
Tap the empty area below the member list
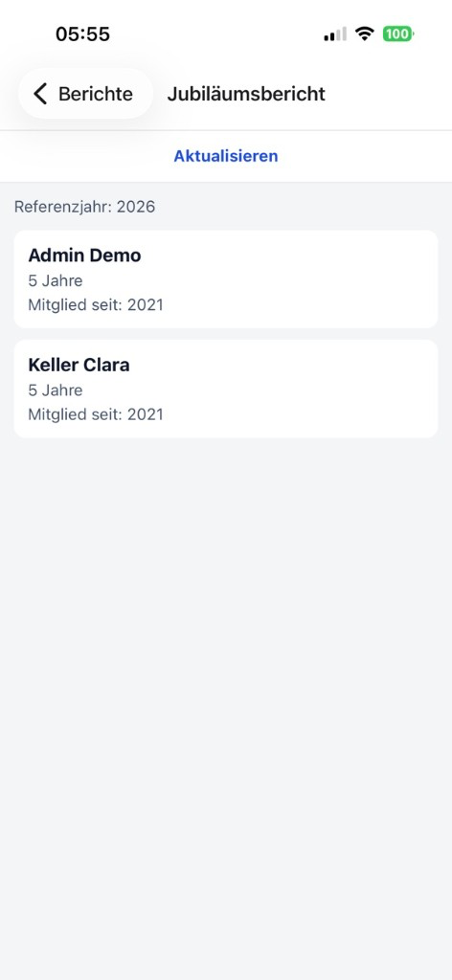[226, 706]
